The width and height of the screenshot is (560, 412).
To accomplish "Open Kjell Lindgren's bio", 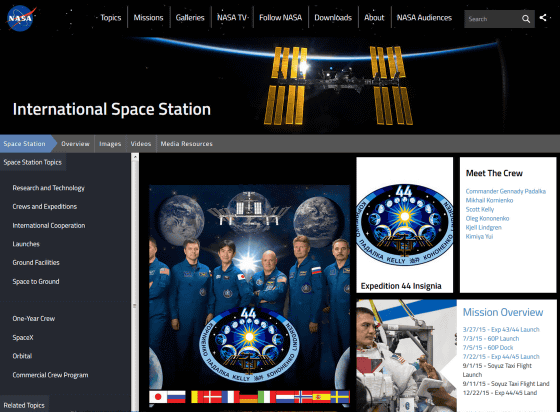I will click(484, 227).
